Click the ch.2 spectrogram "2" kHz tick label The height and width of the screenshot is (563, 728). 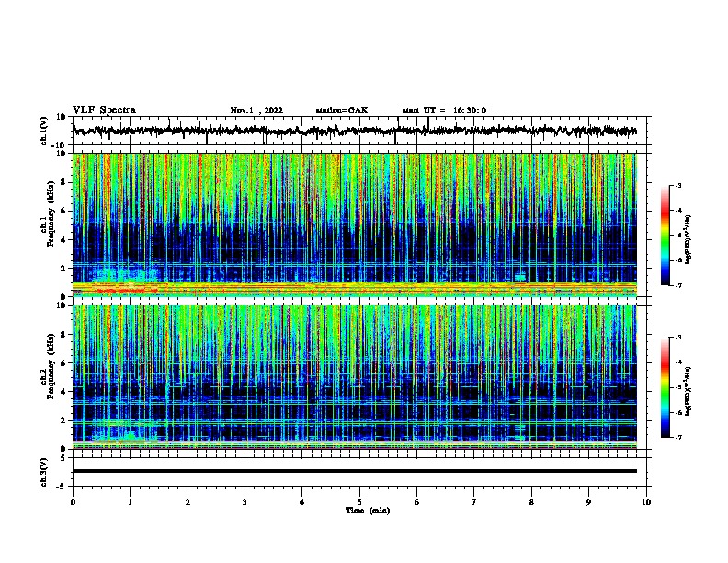point(63,420)
